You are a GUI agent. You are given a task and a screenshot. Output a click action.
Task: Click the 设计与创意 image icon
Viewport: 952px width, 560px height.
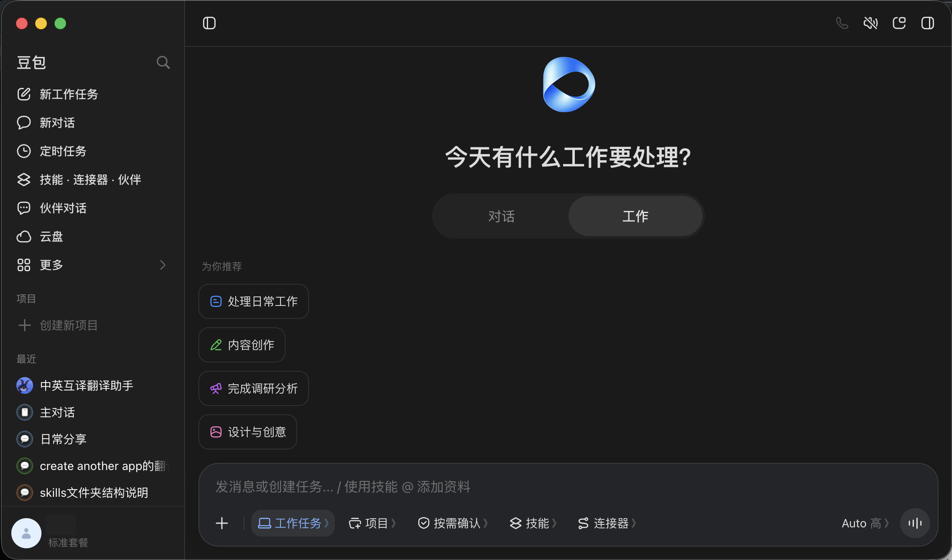coord(216,432)
